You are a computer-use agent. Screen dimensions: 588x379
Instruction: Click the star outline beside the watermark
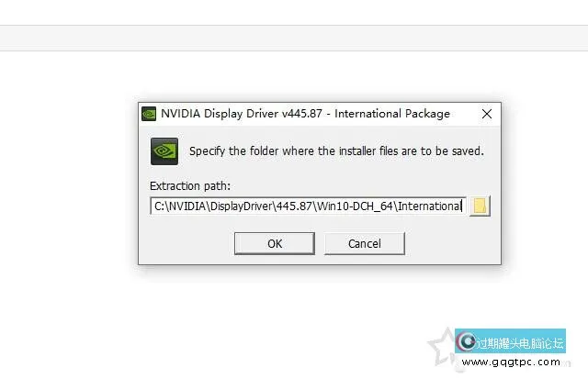443,346
